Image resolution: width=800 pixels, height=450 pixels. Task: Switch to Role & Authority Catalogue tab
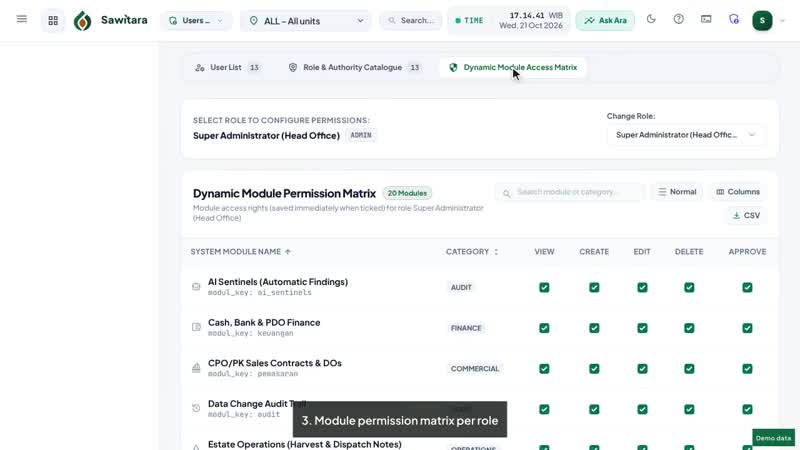tap(354, 67)
